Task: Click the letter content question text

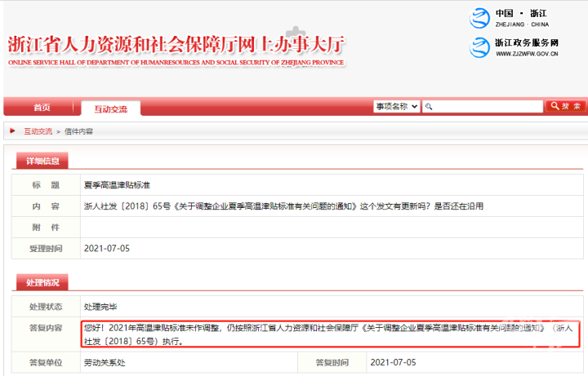Action: (283, 206)
